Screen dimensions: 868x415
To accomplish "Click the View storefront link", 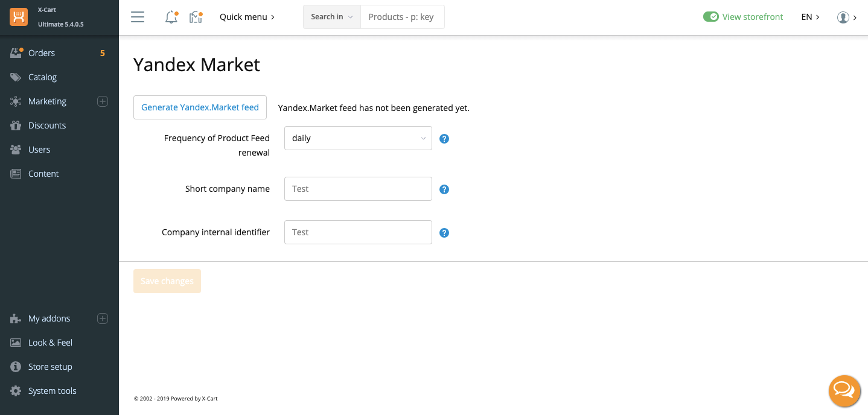I will pyautogui.click(x=752, y=17).
